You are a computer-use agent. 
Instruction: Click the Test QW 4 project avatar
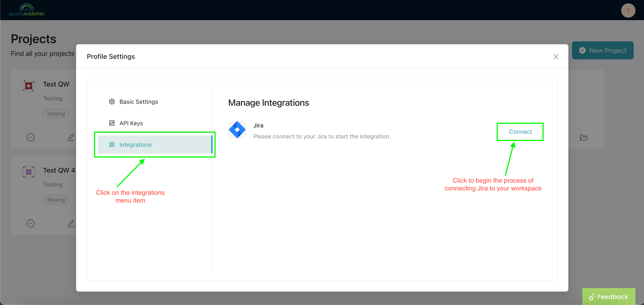point(29,172)
